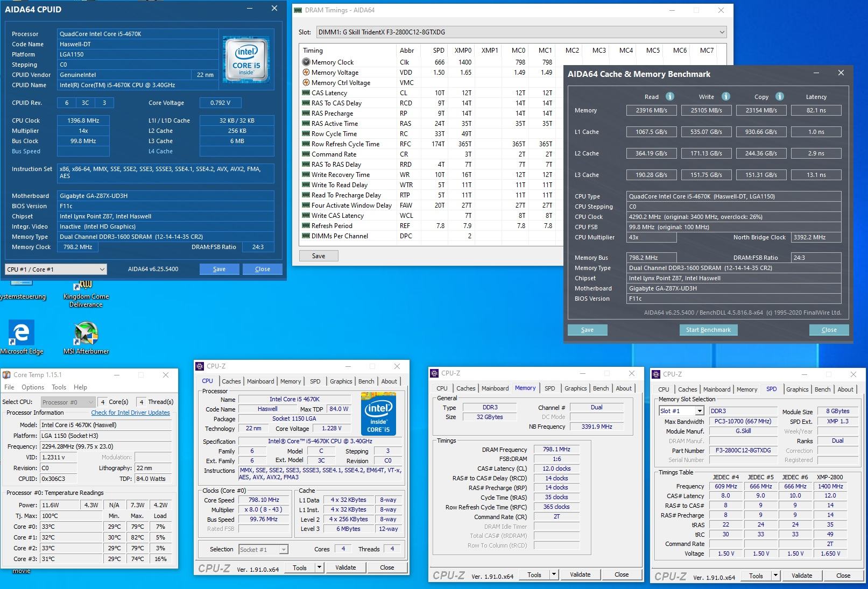Open the CPU #1 / Core #1 dropdown

click(x=56, y=269)
